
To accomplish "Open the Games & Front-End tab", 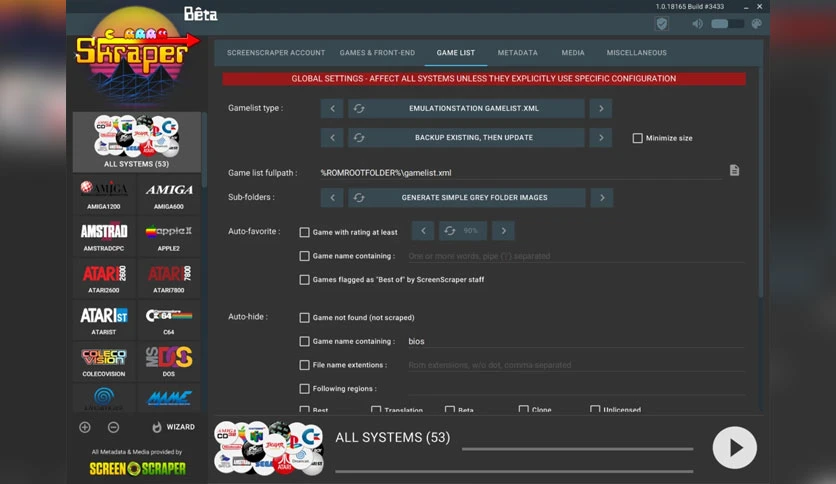I will pyautogui.click(x=377, y=53).
